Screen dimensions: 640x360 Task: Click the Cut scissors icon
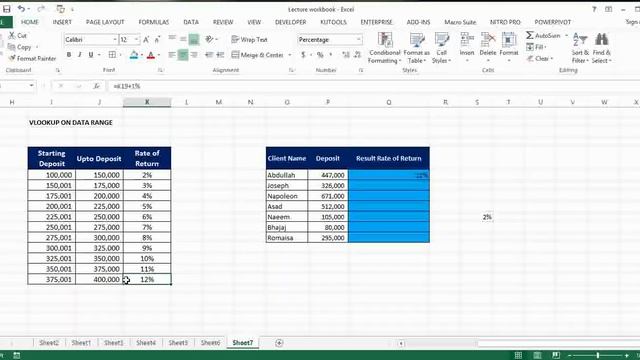click(12, 36)
